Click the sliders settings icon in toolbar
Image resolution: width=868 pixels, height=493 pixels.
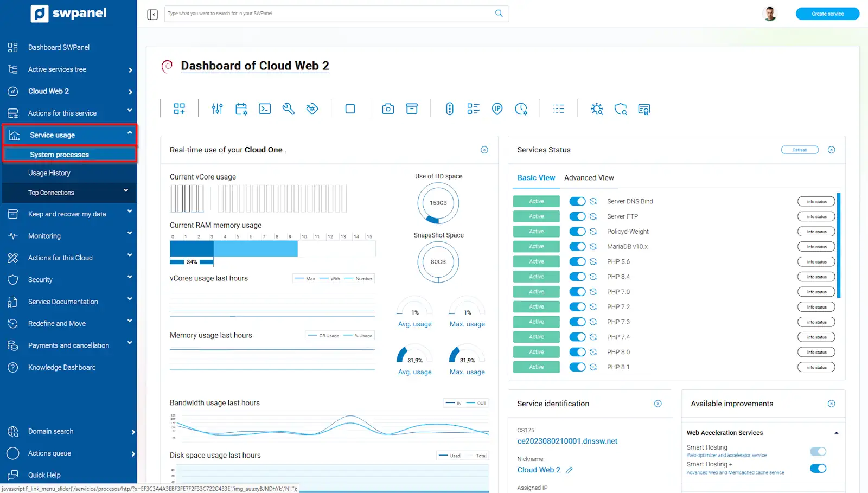[217, 109]
